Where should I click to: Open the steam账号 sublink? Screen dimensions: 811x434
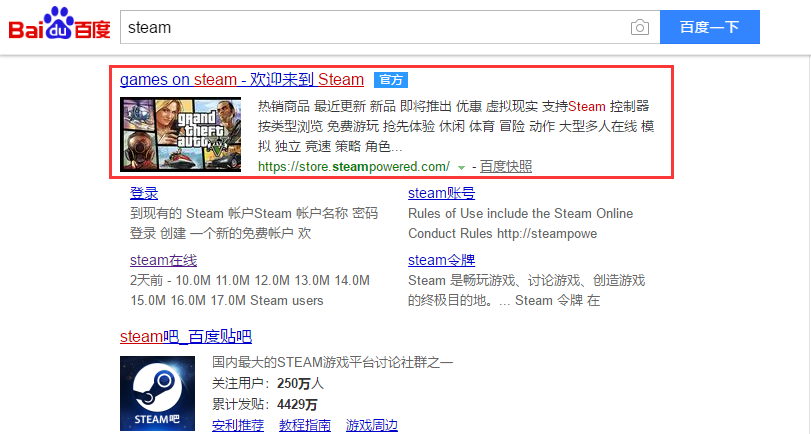(441, 193)
